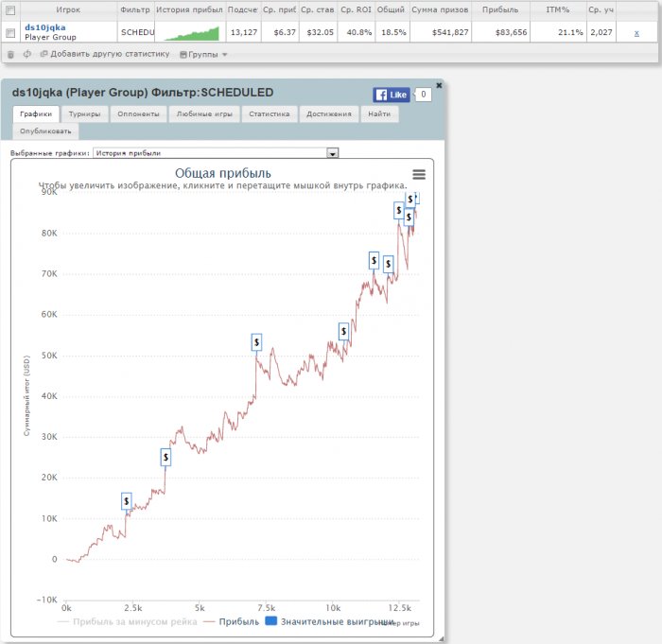Click the $ marker near 20K
The width and height of the screenshot is (662, 644).
[165, 457]
